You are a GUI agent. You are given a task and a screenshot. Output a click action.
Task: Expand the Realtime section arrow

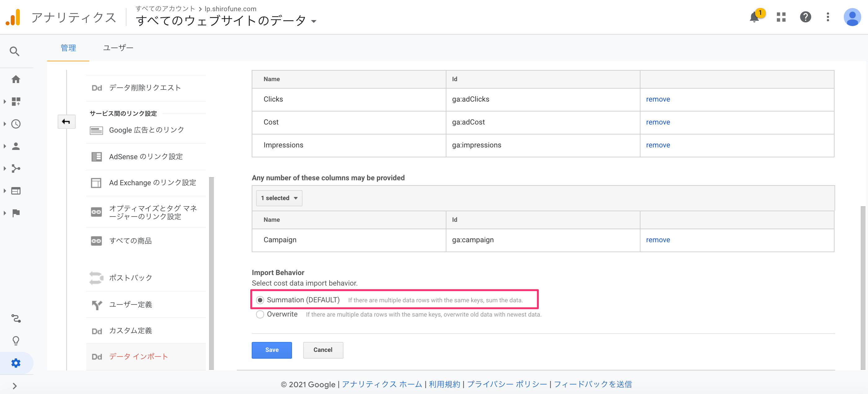click(5, 124)
